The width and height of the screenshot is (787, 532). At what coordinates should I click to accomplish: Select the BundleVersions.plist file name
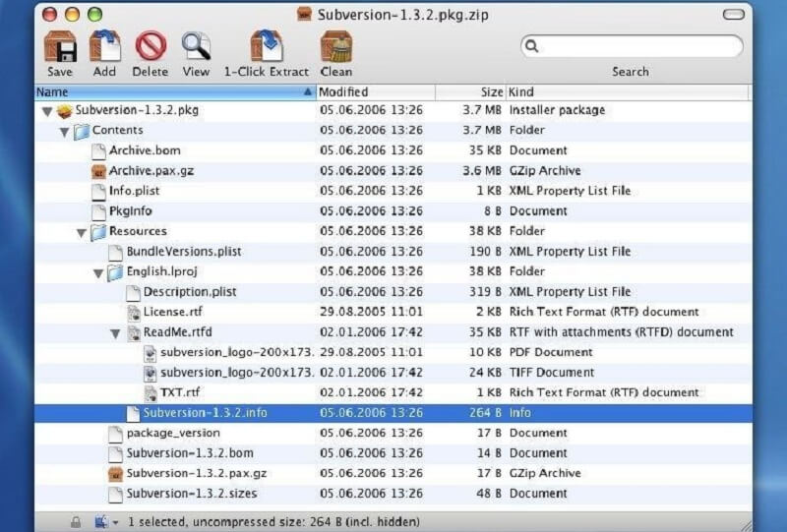[x=184, y=252]
